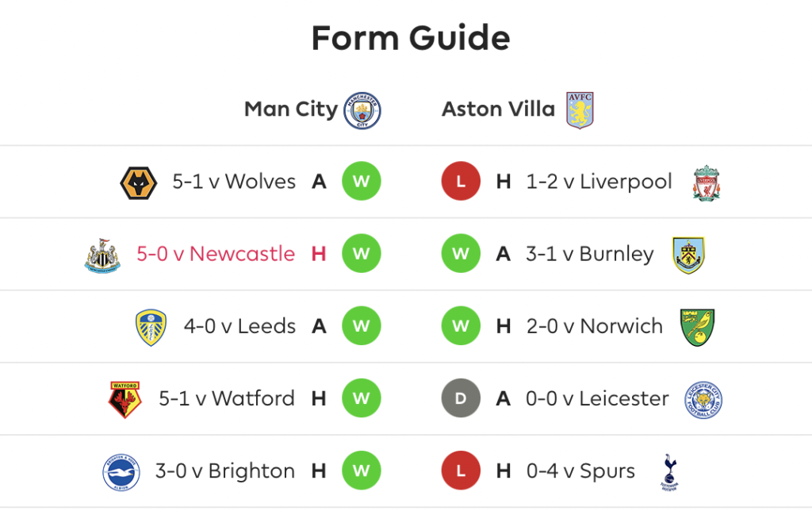Click the green W badge beside Brighton
Viewport: 812px width, 511px height.
tap(362, 471)
